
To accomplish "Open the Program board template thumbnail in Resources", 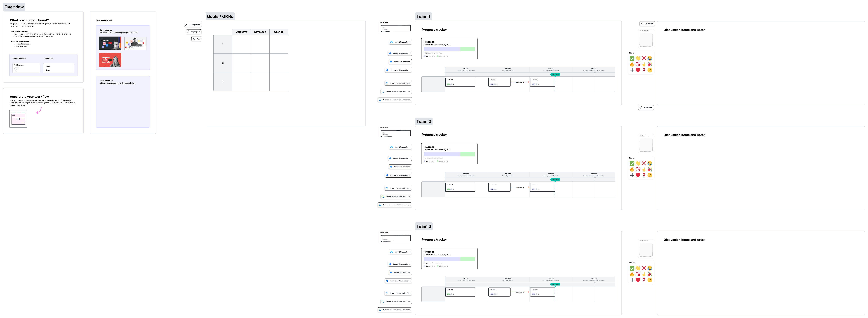I will [x=110, y=60].
